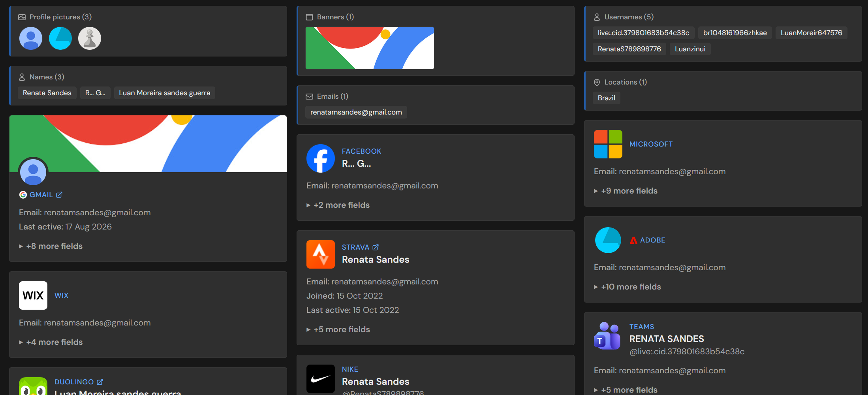Click the Nike swoosh logo icon

tap(321, 379)
